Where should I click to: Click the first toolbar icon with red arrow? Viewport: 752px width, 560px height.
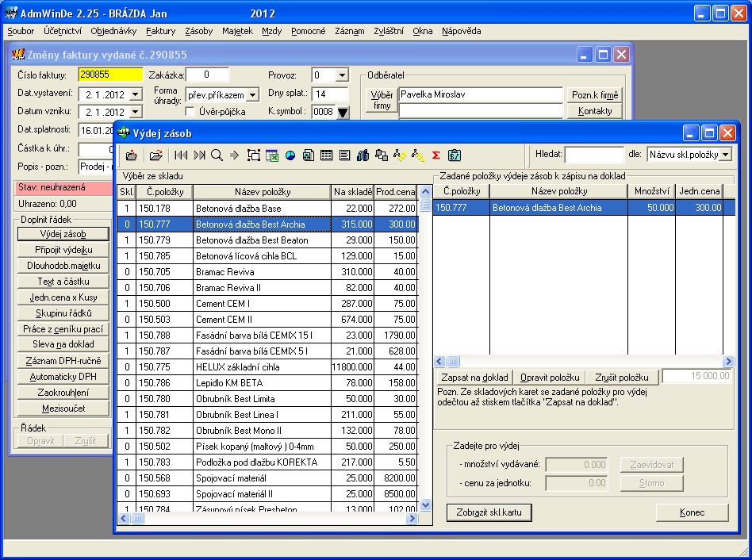(132, 155)
